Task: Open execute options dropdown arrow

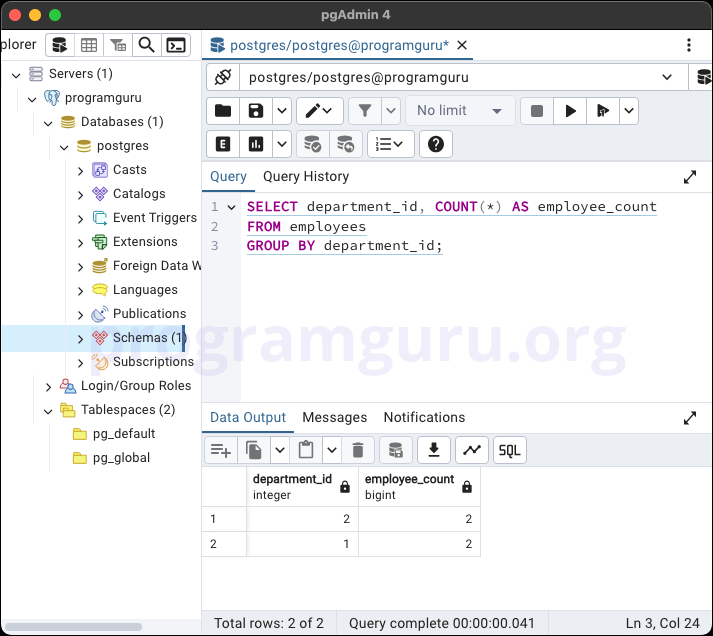Action: pos(629,110)
